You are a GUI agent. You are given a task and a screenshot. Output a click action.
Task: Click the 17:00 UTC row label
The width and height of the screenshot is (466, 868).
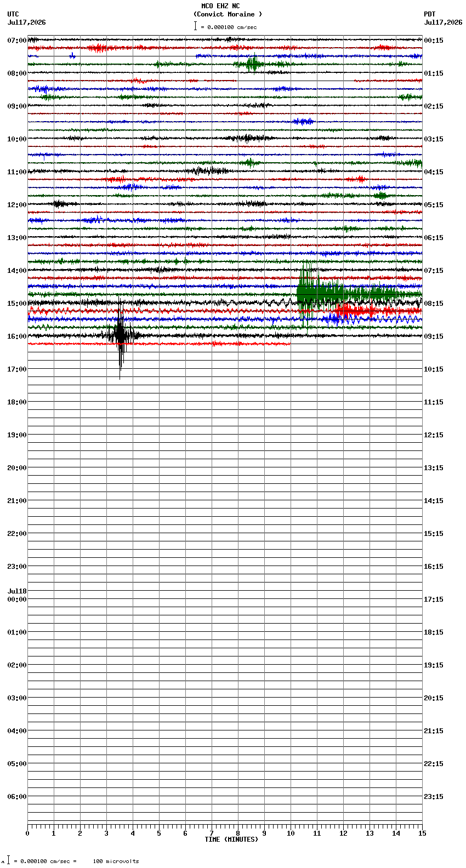tap(17, 369)
